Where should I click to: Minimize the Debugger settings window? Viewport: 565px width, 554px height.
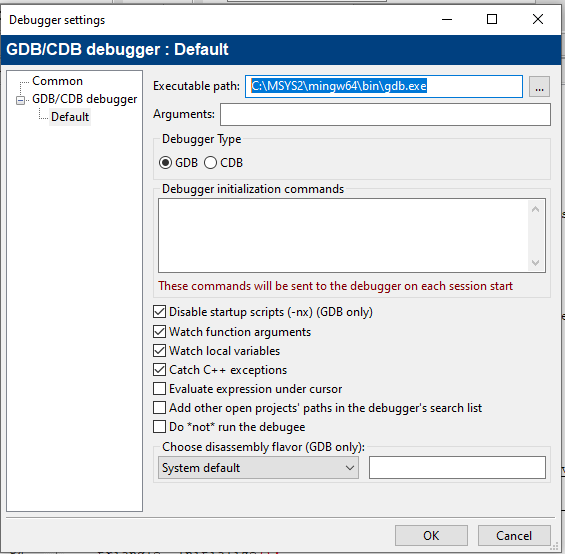click(447, 19)
